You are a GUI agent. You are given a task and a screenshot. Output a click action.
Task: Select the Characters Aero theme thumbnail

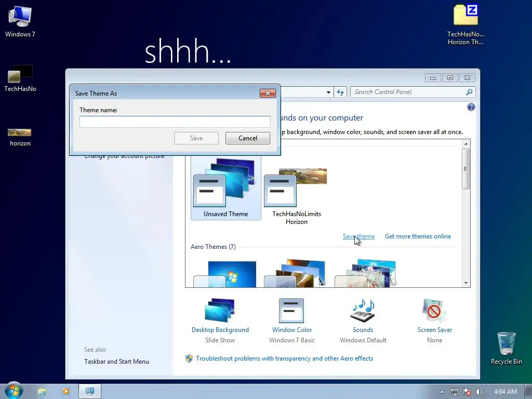[x=365, y=273]
